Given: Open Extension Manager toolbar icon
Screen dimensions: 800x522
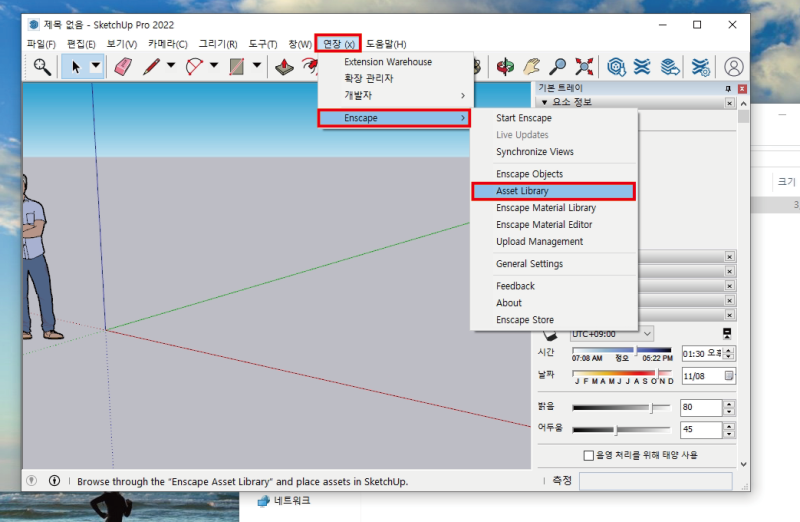Looking at the screenshot, I should (701, 67).
